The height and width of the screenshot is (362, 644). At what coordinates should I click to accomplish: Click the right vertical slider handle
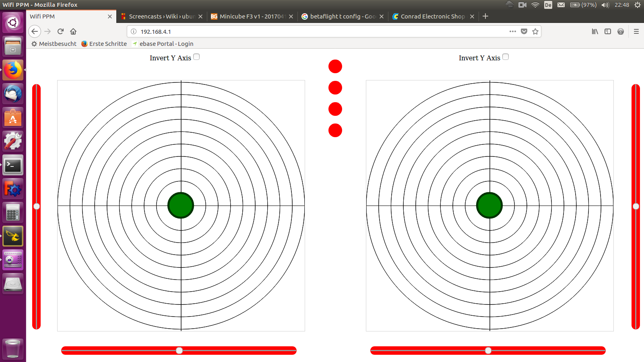(636, 206)
